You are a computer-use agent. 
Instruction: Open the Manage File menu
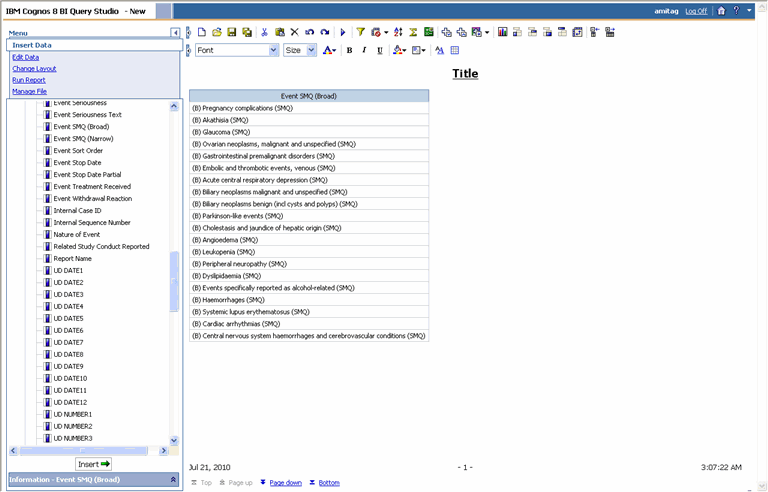point(29,92)
